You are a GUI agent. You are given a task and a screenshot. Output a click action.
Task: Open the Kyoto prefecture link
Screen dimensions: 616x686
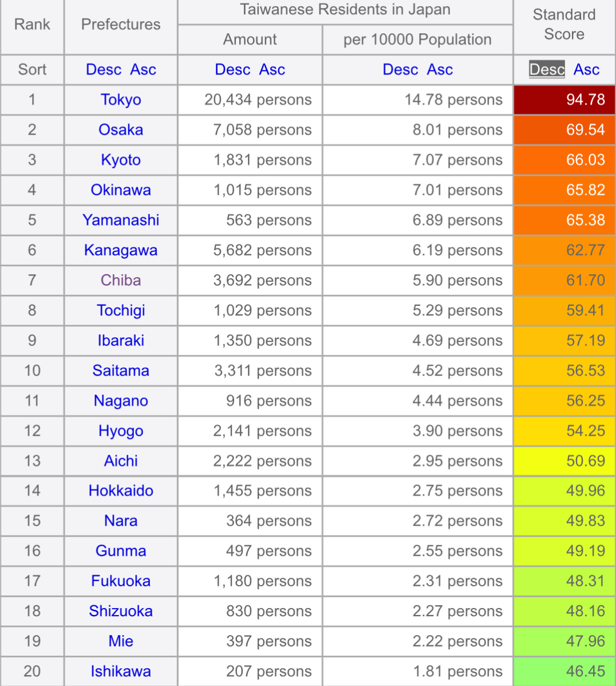coord(121,160)
